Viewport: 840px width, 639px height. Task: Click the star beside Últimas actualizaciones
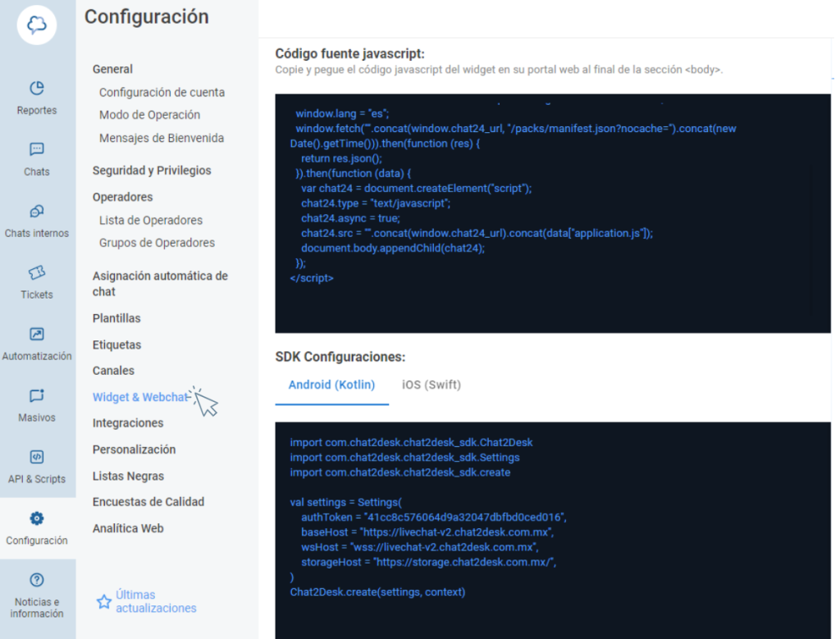103,601
